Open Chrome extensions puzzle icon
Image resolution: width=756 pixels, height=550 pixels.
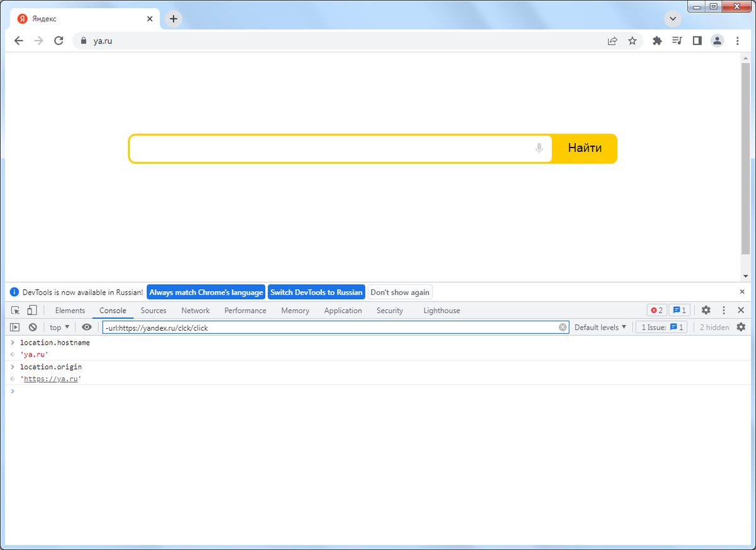pos(657,40)
